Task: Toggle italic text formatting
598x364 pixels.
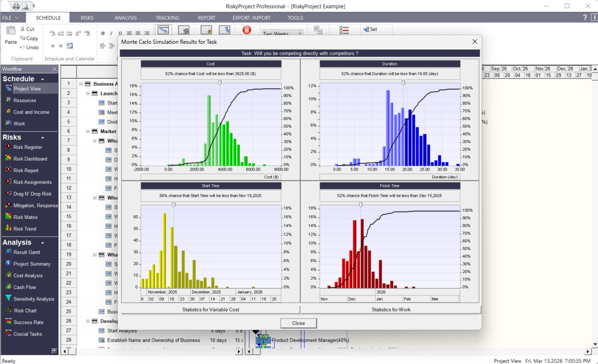Action: 111,33
